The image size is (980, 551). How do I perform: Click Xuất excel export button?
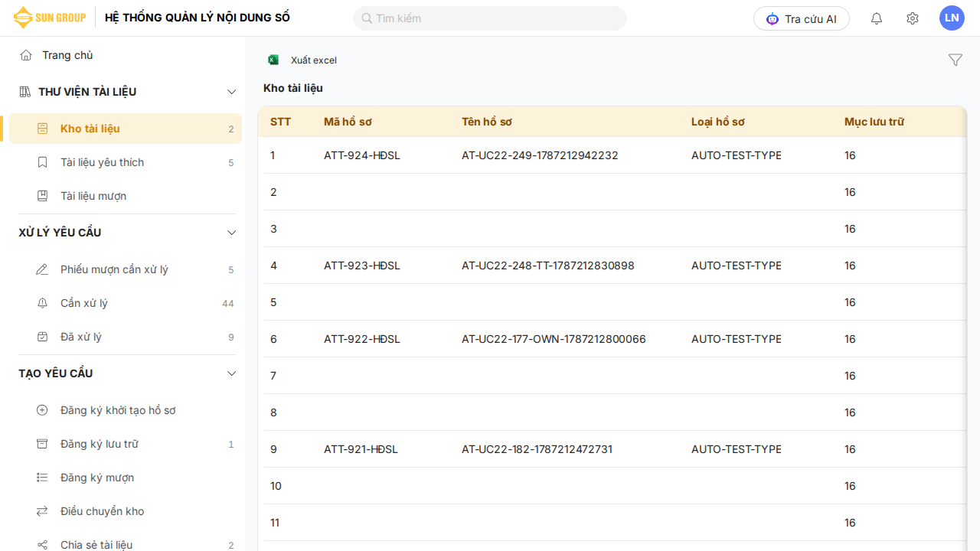[x=302, y=60]
